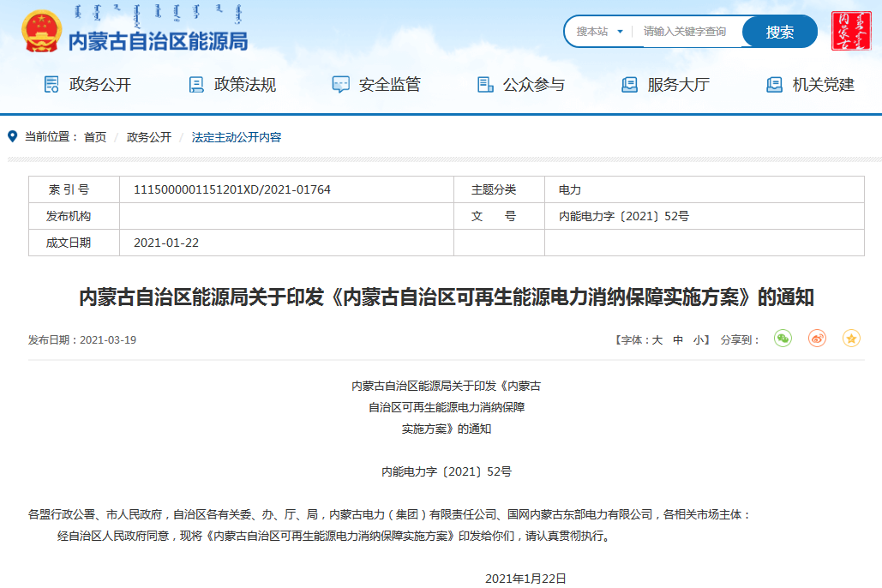Screen dimensions: 882x588
Task: Open the 搜本站 search scope dropdown
Action: tap(598, 32)
